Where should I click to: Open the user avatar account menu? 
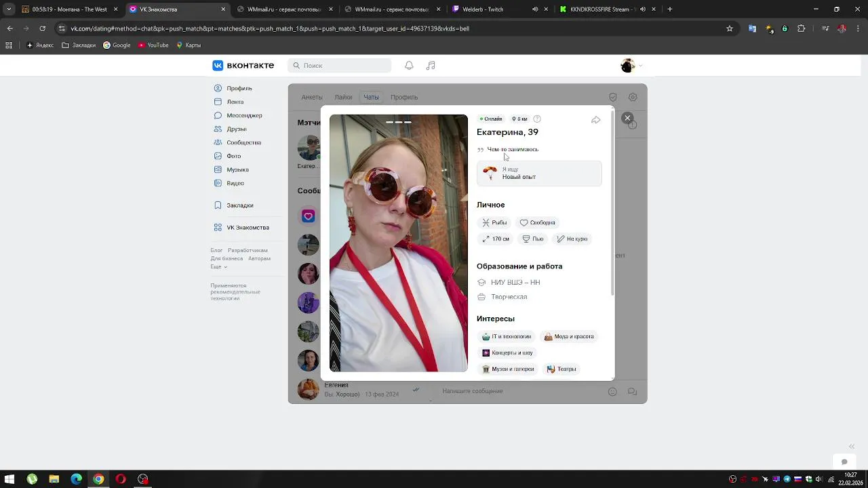(x=631, y=66)
